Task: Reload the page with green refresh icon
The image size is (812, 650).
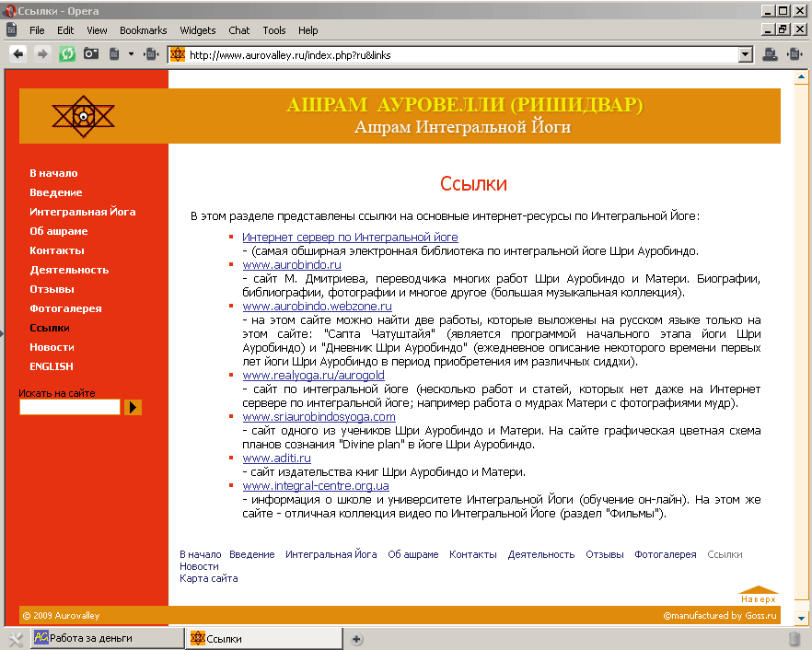Action: tap(67, 54)
